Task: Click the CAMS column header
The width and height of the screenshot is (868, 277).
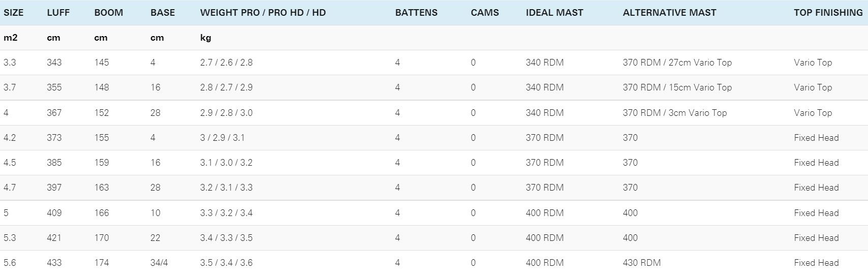Action: pyautogui.click(x=485, y=13)
